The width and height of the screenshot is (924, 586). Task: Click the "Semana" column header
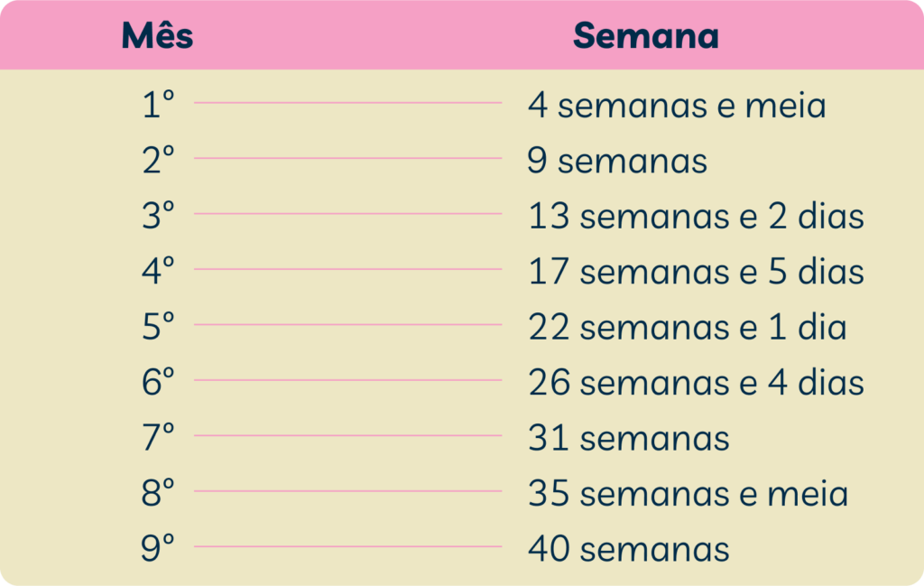646,36
